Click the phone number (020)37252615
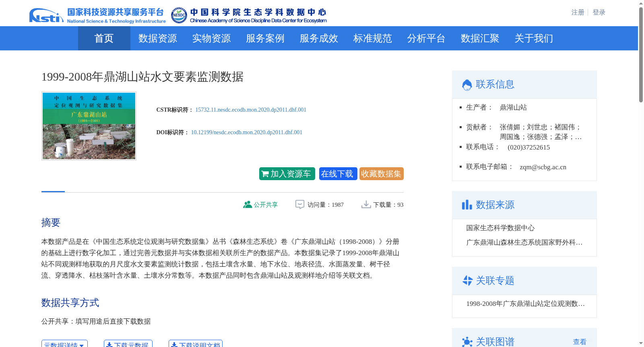 click(529, 148)
